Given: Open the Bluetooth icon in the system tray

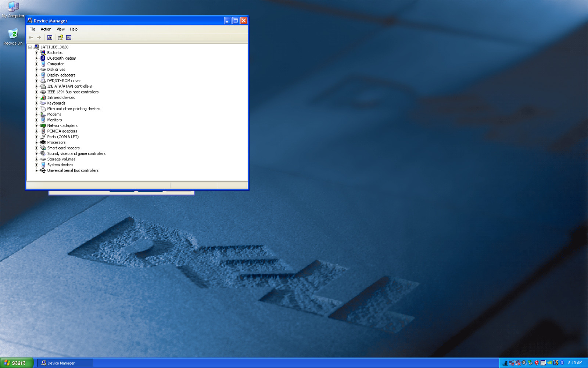Looking at the screenshot, I should [x=562, y=363].
